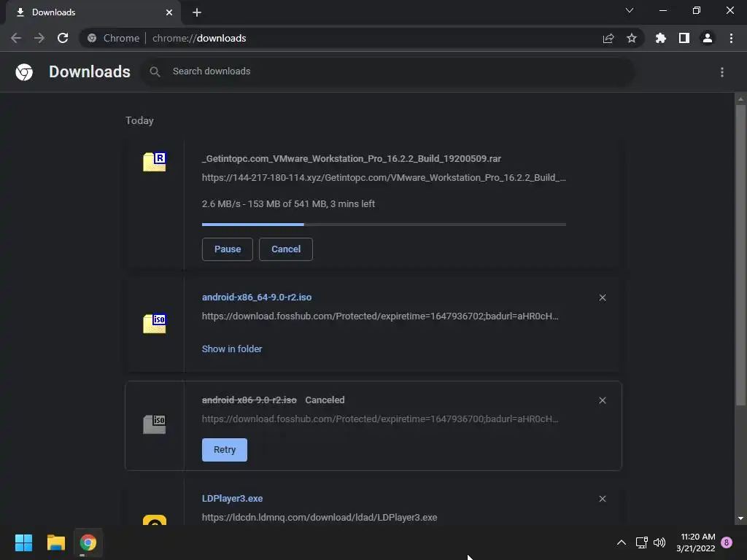This screenshot has height=560, width=747.
Task: Show android-x86_64-9.0-r2.iso in folder
Action: pos(232,349)
